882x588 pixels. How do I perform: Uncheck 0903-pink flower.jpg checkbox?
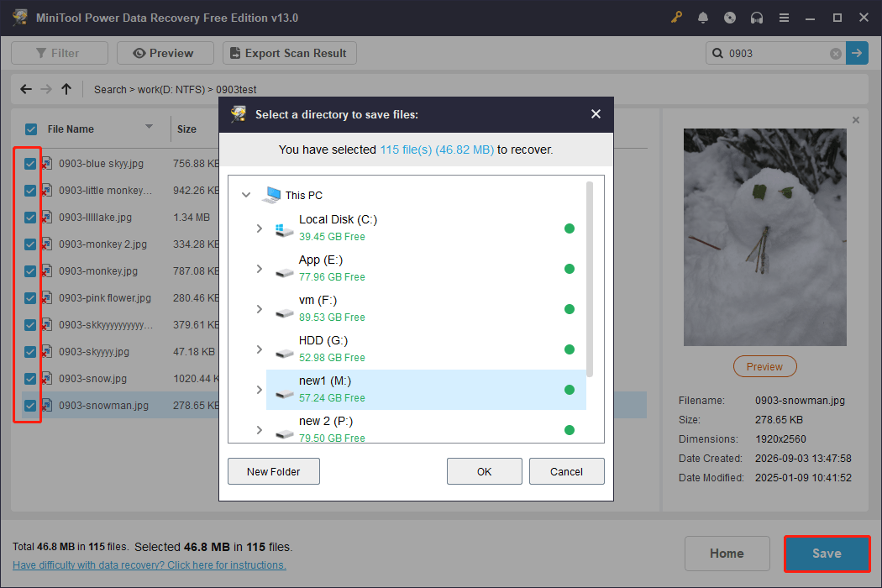point(30,298)
